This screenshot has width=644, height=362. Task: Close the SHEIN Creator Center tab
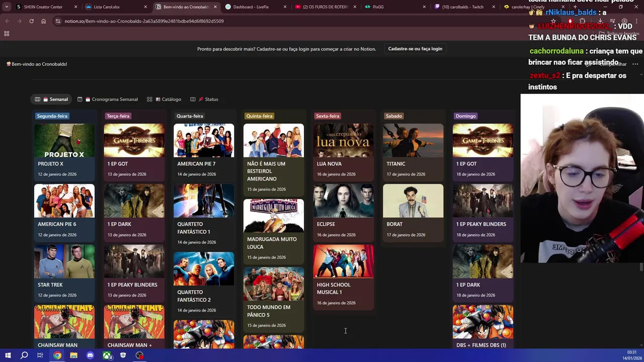pyautogui.click(x=76, y=7)
